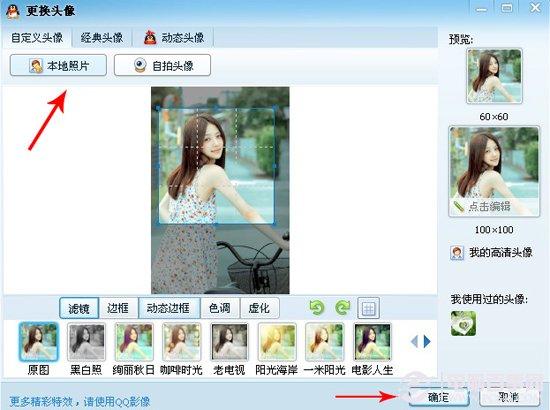Click the person icon on 本地照片
Screen dimensions: 550x410
click(x=36, y=66)
